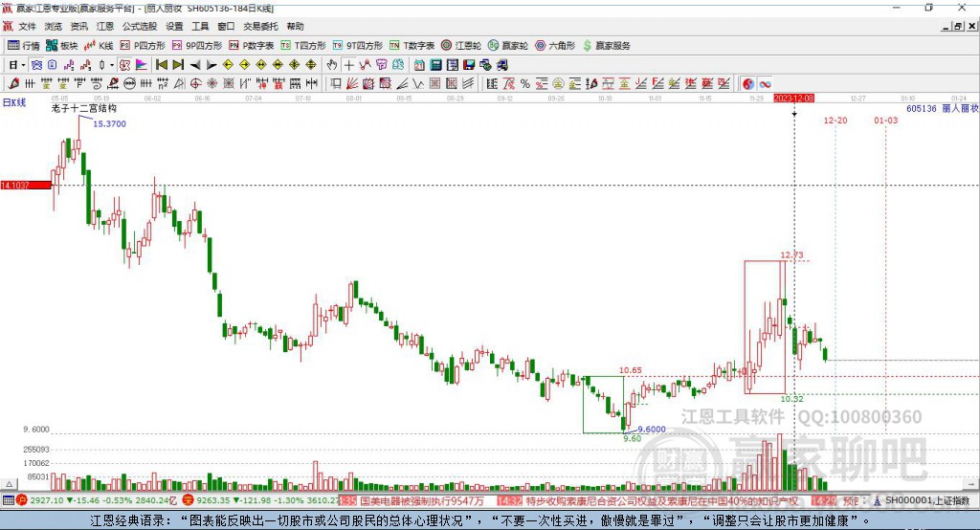Click the 255093 volume axis value
Viewport: 980px width, 530px height.
36,450
